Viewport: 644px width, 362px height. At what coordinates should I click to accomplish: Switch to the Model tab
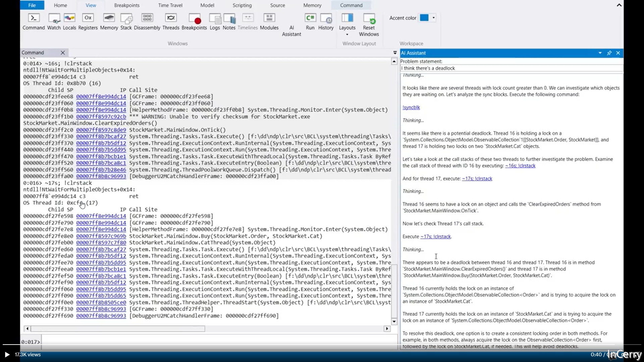[x=207, y=5]
